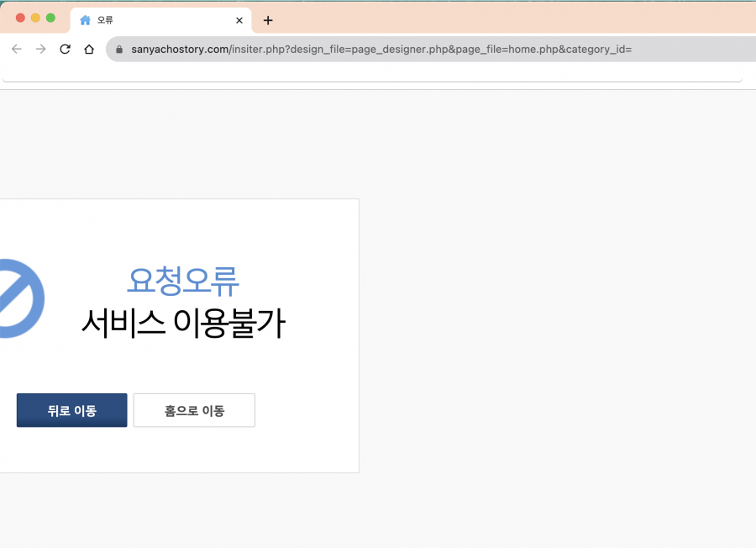Click the browser back arrow

pos(17,50)
